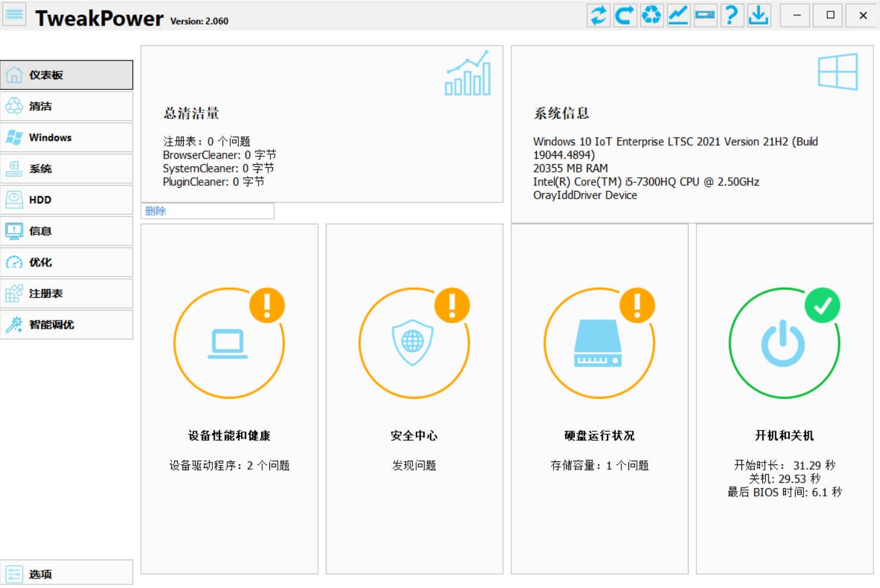The image size is (880, 588).
Task: Click 'PluginCleaner: 0 字节' line
Action: click(x=213, y=182)
